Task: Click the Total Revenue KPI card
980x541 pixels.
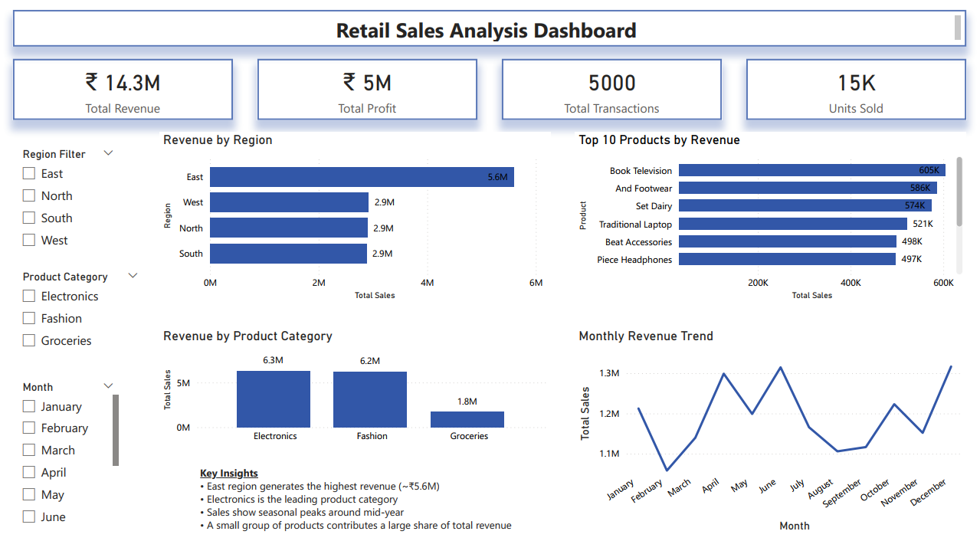Action: tap(123, 89)
